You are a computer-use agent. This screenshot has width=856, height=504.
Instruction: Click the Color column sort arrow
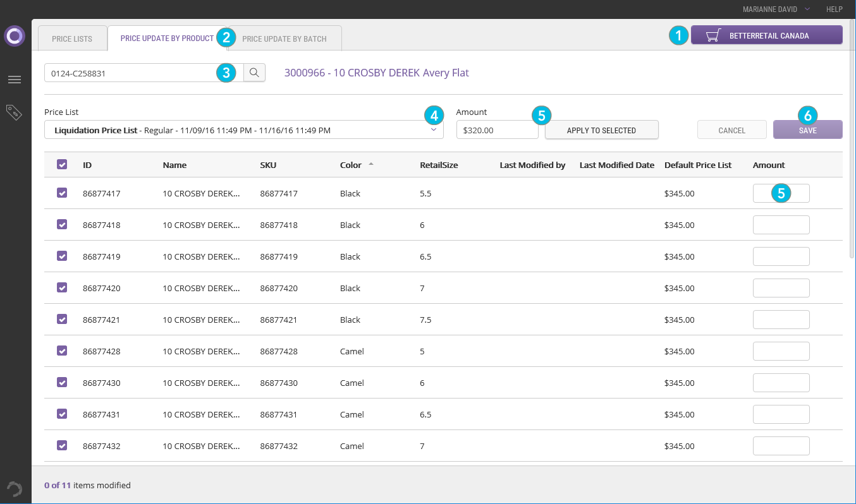click(x=371, y=164)
